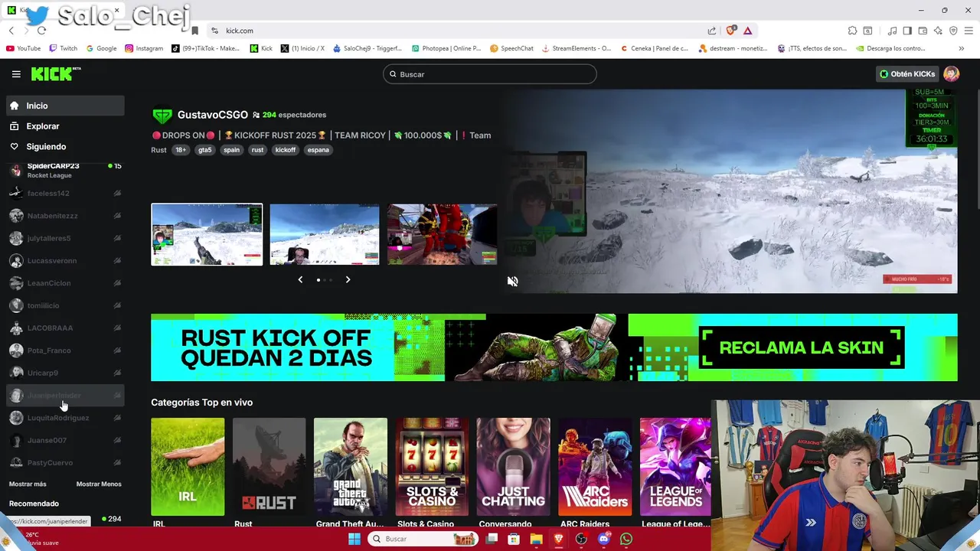Select Inicio in sidebar
The image size is (980, 551).
(x=65, y=106)
